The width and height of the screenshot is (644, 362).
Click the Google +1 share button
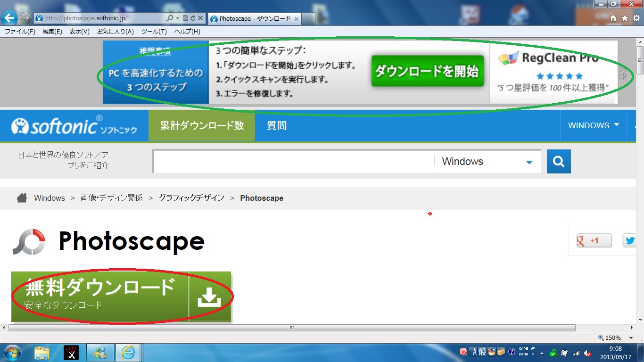(x=594, y=240)
